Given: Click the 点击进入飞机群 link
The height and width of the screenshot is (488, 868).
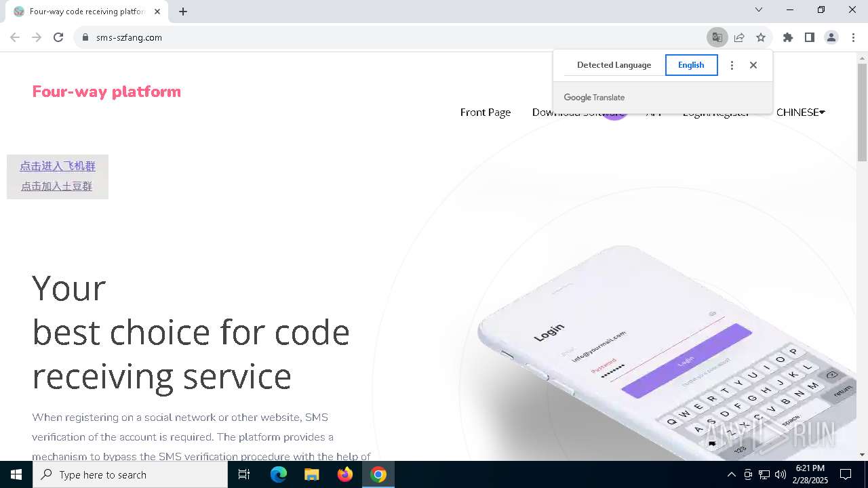Looking at the screenshot, I should tap(58, 166).
